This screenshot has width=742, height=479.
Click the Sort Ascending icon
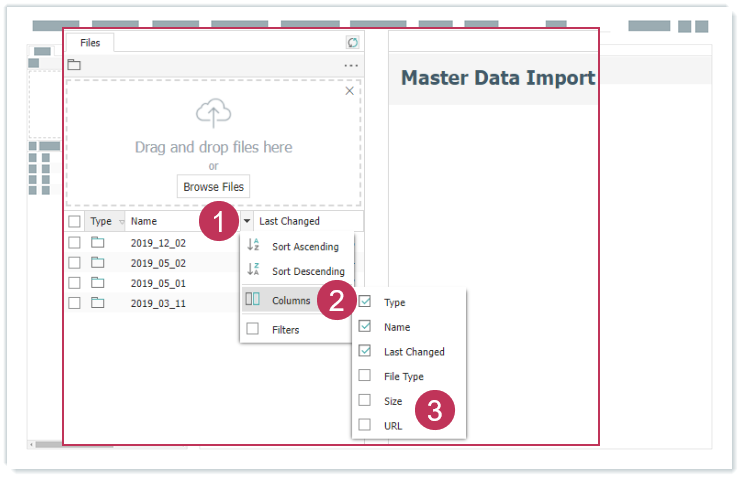[253, 246]
